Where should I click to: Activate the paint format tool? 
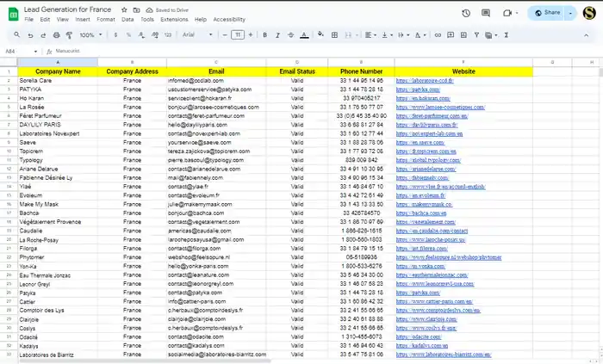click(69, 35)
